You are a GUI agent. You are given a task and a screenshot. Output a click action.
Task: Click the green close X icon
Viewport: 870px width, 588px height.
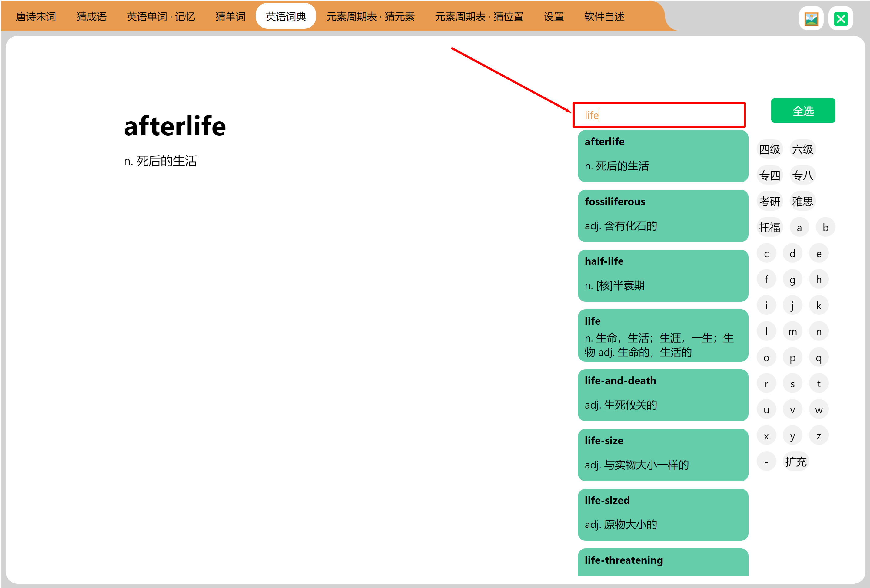coord(840,18)
